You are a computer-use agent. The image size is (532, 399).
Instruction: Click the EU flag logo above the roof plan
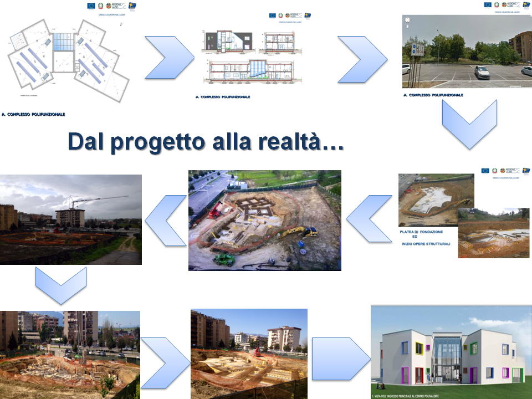coord(91,6)
